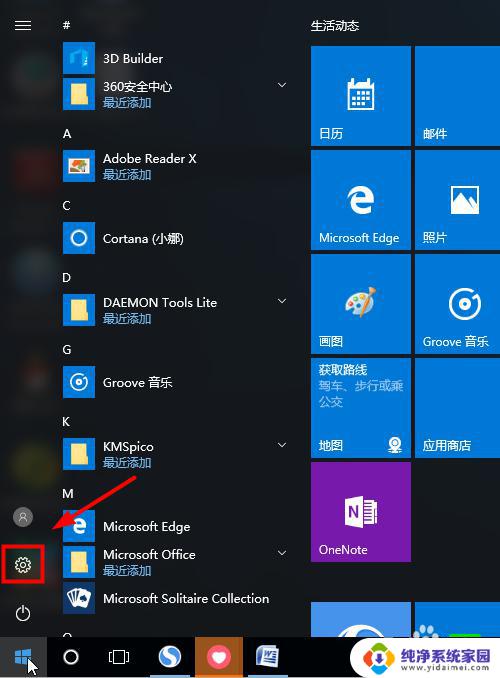Open Cortana (小娜) app entry
This screenshot has width=500, height=678.
coord(175,238)
